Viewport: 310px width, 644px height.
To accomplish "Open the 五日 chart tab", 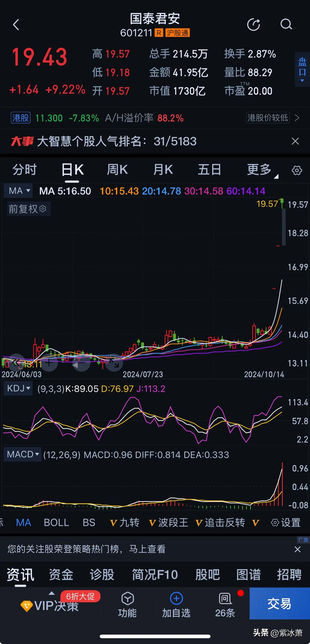I will [x=209, y=170].
